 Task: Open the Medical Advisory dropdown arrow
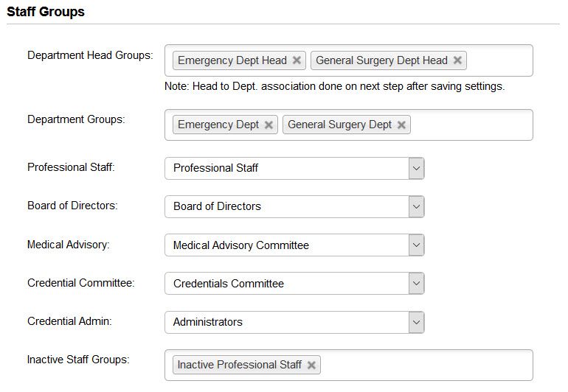[x=416, y=245]
